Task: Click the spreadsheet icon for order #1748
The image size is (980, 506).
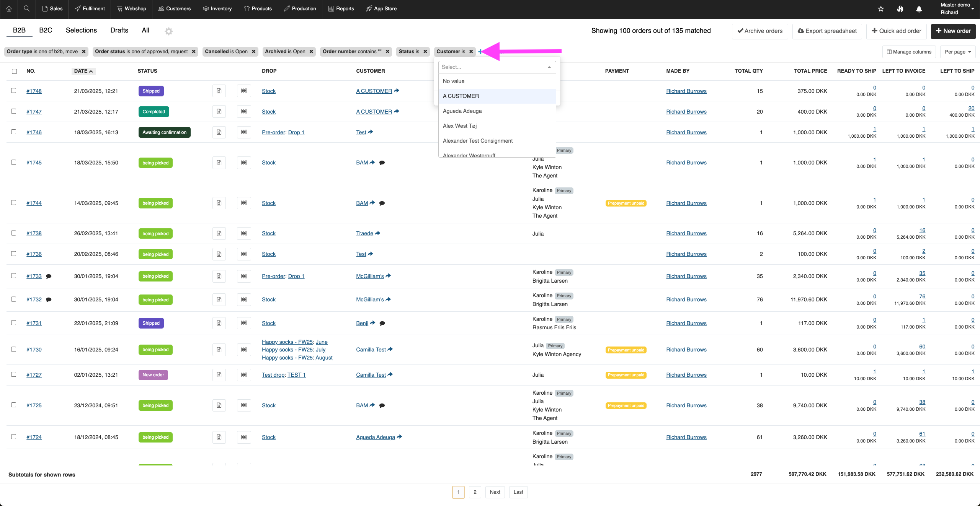Action: point(219,91)
